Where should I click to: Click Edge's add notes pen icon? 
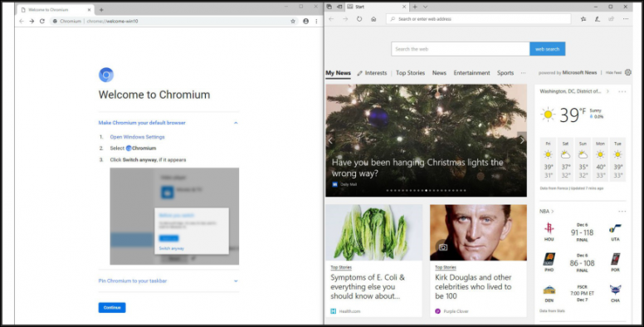(x=598, y=19)
